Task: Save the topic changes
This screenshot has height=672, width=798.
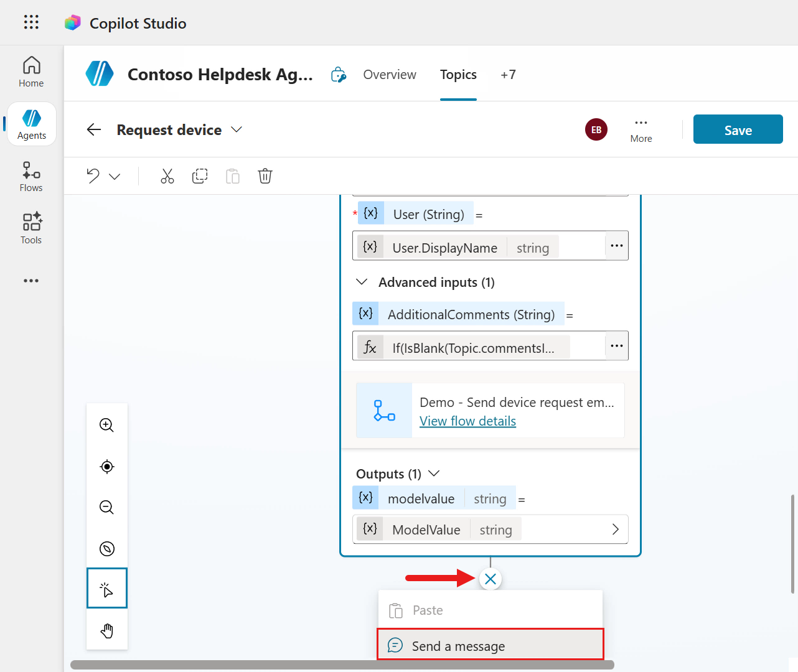Action: click(x=738, y=129)
